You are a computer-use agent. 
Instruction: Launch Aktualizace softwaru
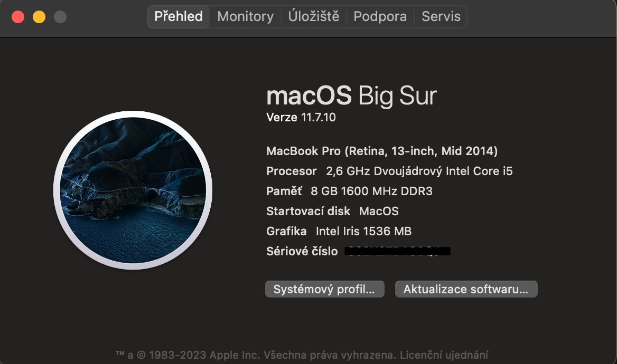tap(466, 289)
